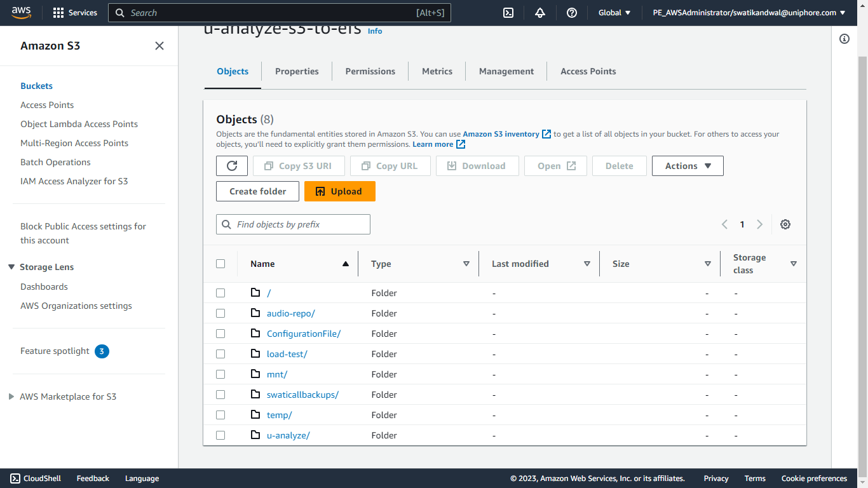Launch CloudShell from the top bar icon
Viewport: 868px width, 488px height.
508,13
